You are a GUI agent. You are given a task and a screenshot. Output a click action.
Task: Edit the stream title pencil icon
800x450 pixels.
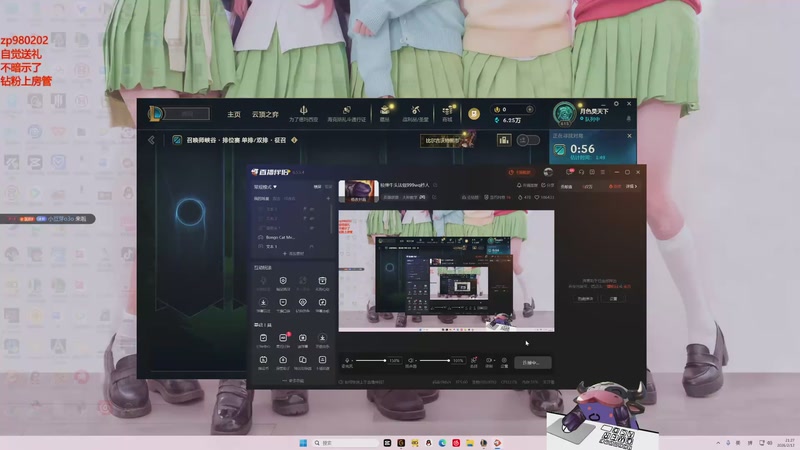coord(435,185)
